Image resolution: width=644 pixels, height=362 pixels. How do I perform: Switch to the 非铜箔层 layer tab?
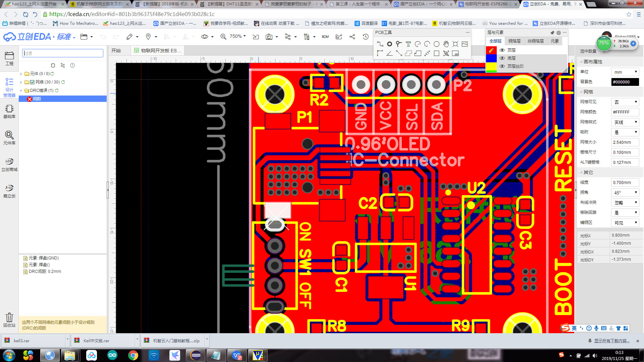(x=535, y=41)
